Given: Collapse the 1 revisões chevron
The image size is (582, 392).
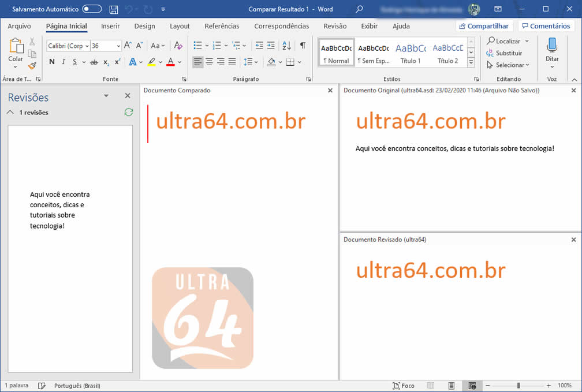Looking at the screenshot, I should [10, 113].
